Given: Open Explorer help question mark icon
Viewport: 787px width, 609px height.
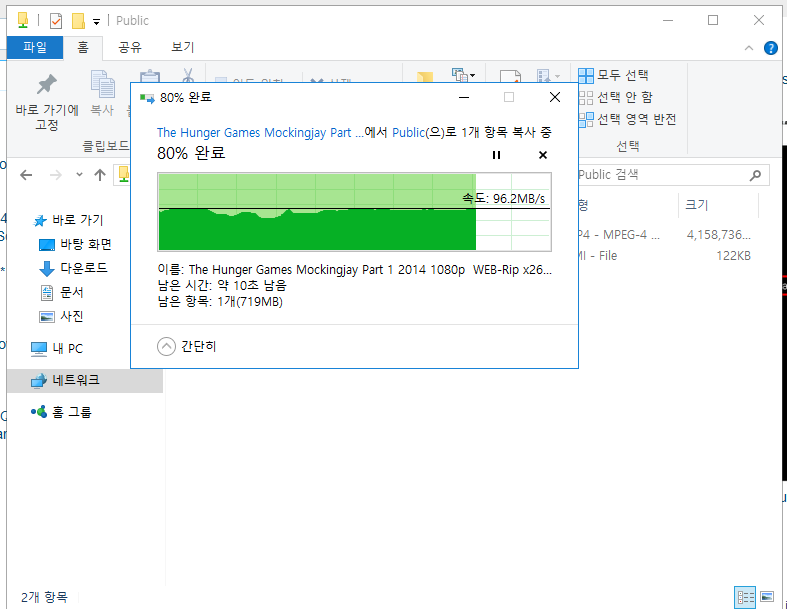Looking at the screenshot, I should (770, 48).
